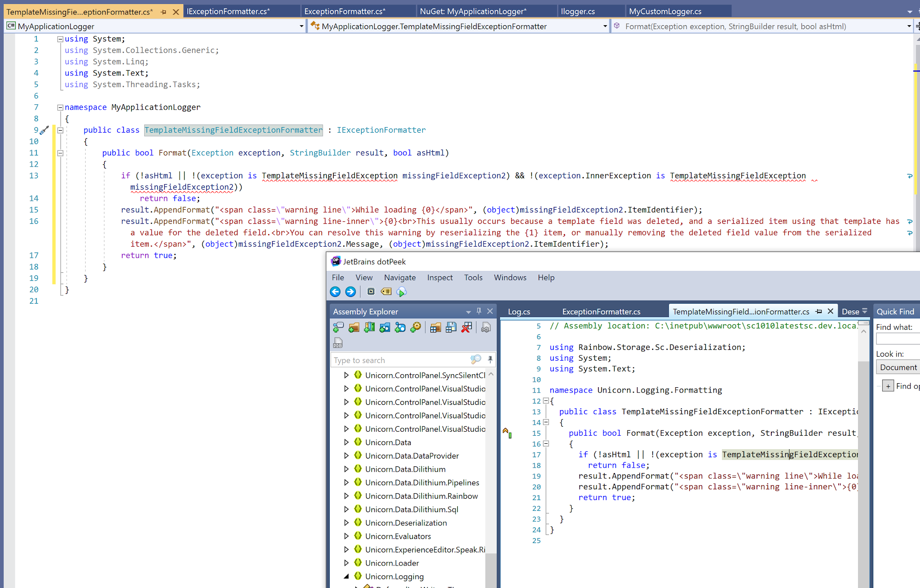920x588 pixels.
Task: Collapse Unicorn.Logging tree node
Action: (x=346, y=576)
